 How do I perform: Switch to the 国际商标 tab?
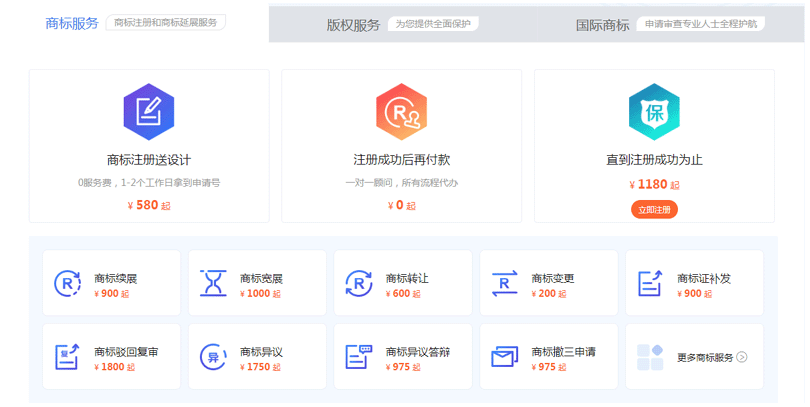click(603, 24)
